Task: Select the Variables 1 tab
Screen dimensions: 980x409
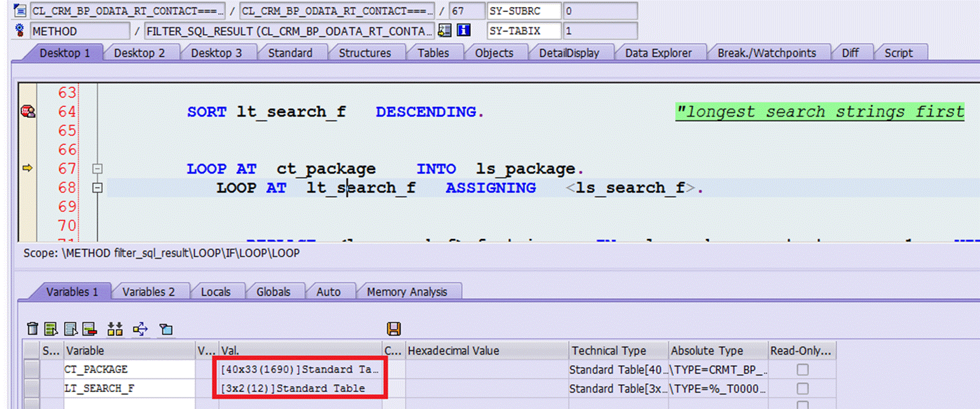Action: (x=72, y=292)
